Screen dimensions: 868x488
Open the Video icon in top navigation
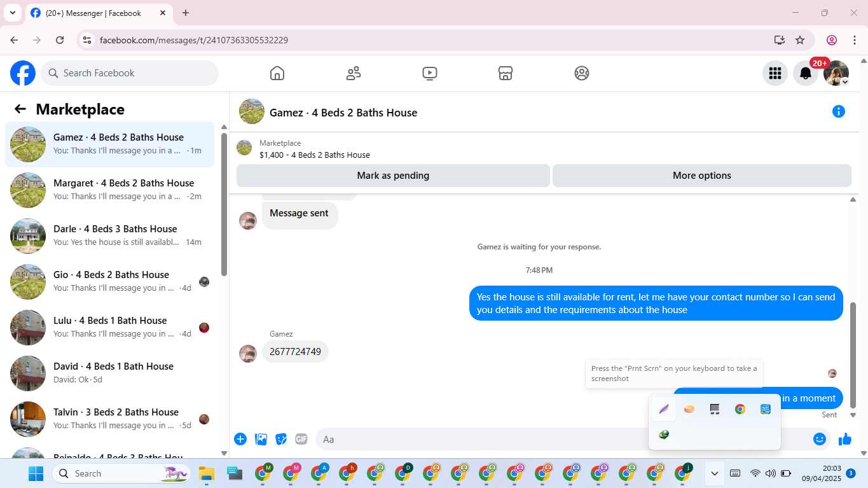pyautogui.click(x=430, y=73)
